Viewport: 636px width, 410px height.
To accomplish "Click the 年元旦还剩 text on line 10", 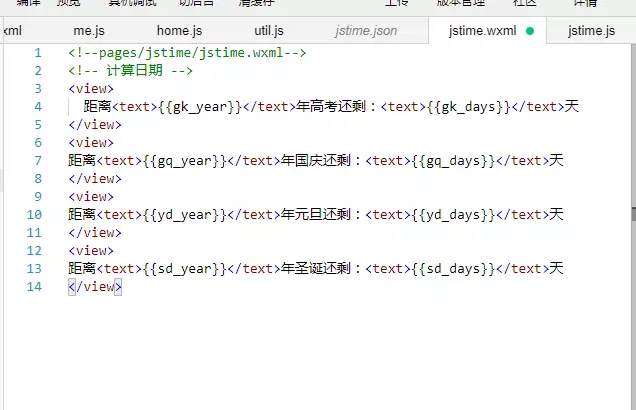I will click(x=315, y=215).
